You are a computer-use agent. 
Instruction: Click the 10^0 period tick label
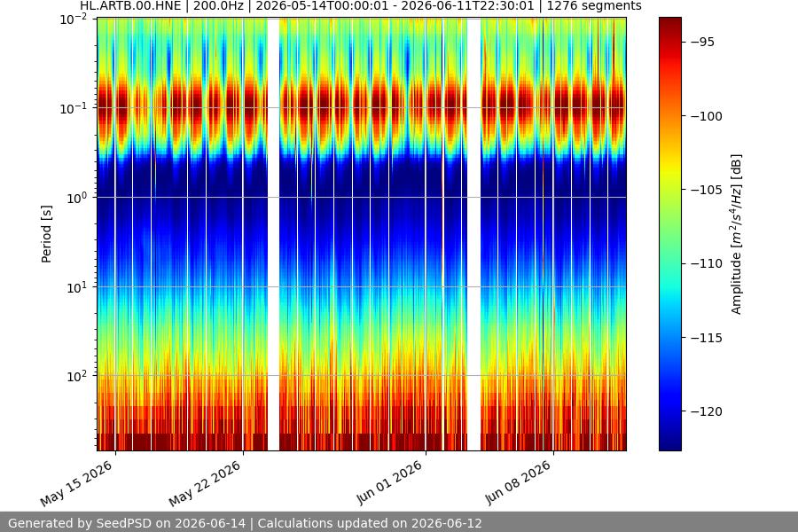click(77, 198)
